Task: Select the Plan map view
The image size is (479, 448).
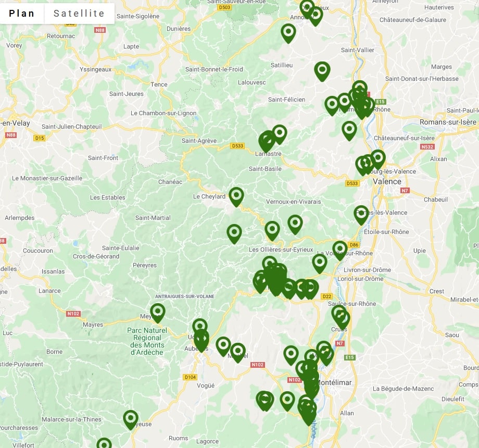Action: 22,14
